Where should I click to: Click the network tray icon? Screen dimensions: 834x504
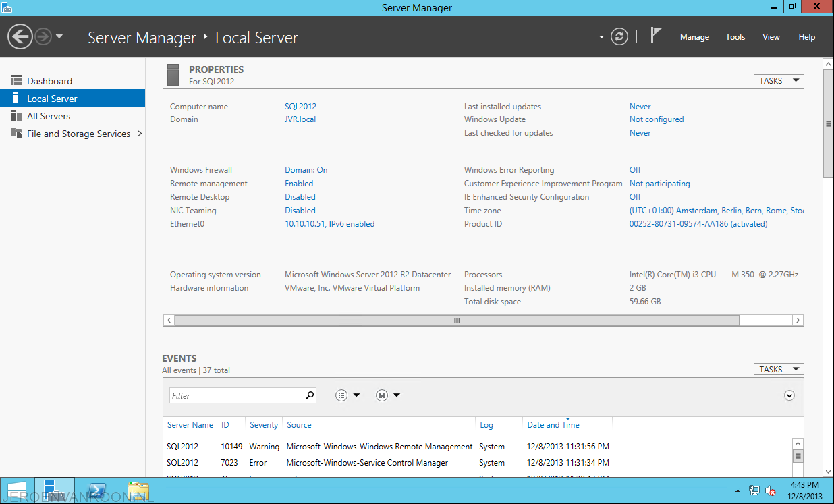coord(754,491)
